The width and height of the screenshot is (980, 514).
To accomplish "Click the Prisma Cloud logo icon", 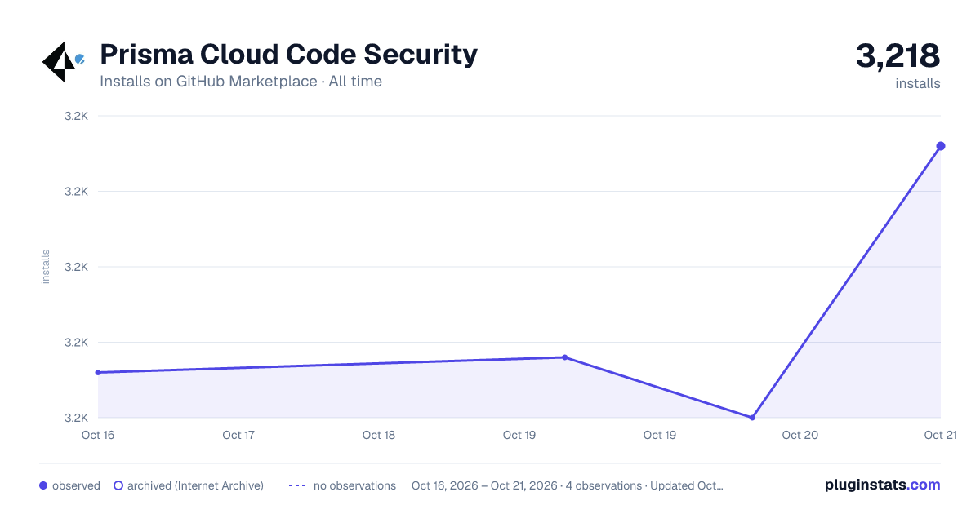I will [64, 62].
